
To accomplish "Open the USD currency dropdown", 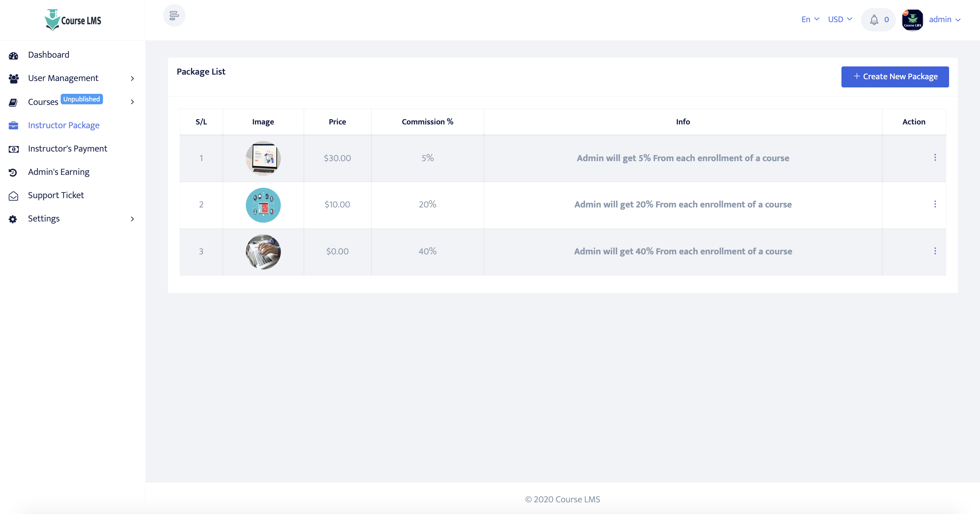I will point(840,20).
